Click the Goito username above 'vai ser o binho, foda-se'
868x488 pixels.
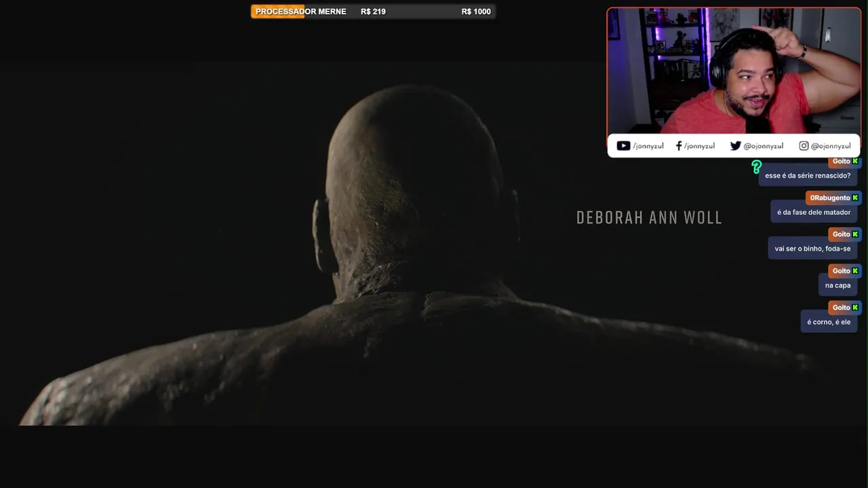coord(841,235)
